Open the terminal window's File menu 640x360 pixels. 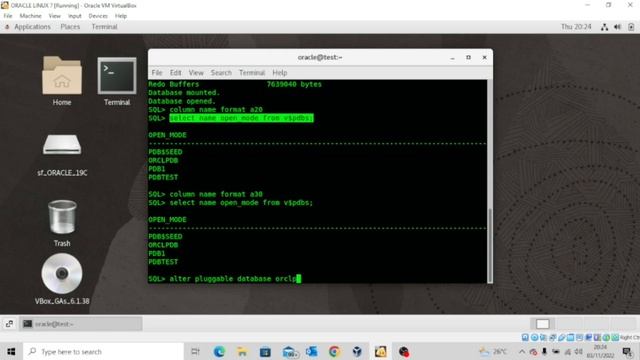[157, 73]
